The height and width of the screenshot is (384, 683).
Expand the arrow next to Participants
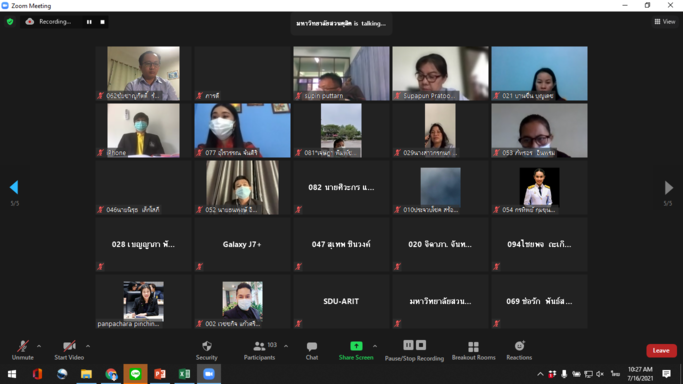point(286,347)
